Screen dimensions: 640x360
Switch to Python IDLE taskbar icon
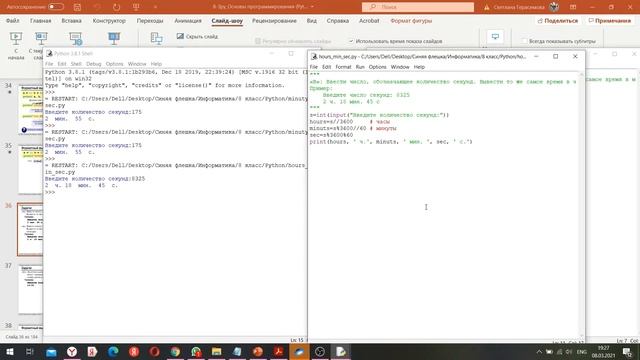[x=340, y=351]
